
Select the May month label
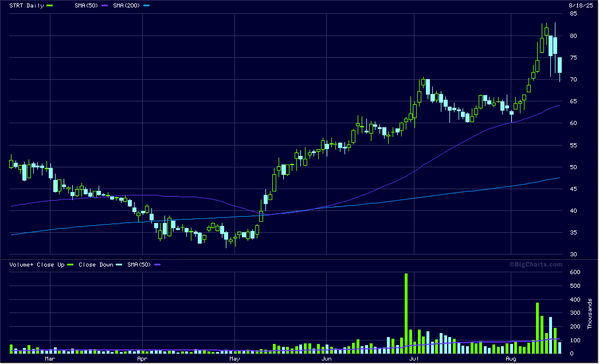tap(234, 359)
